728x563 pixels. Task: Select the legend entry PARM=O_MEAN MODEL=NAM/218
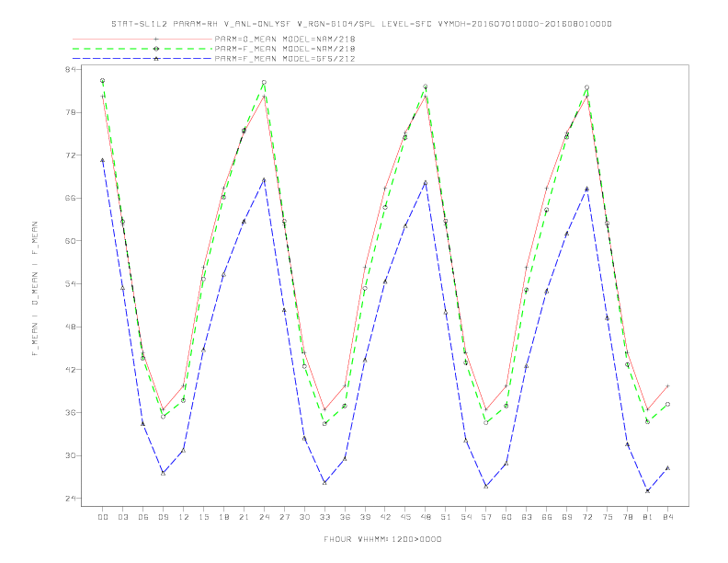tap(285, 39)
